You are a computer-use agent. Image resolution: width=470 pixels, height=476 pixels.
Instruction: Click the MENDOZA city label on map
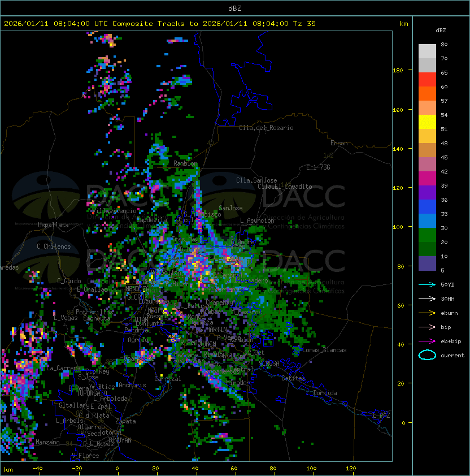click(137, 288)
